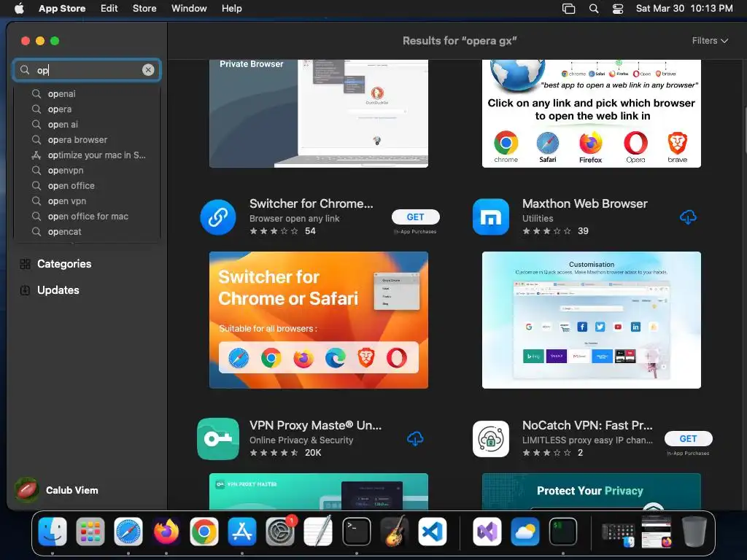Open NoCatch VPN app icon
Screen dimensions: 747x560
[x=491, y=438]
